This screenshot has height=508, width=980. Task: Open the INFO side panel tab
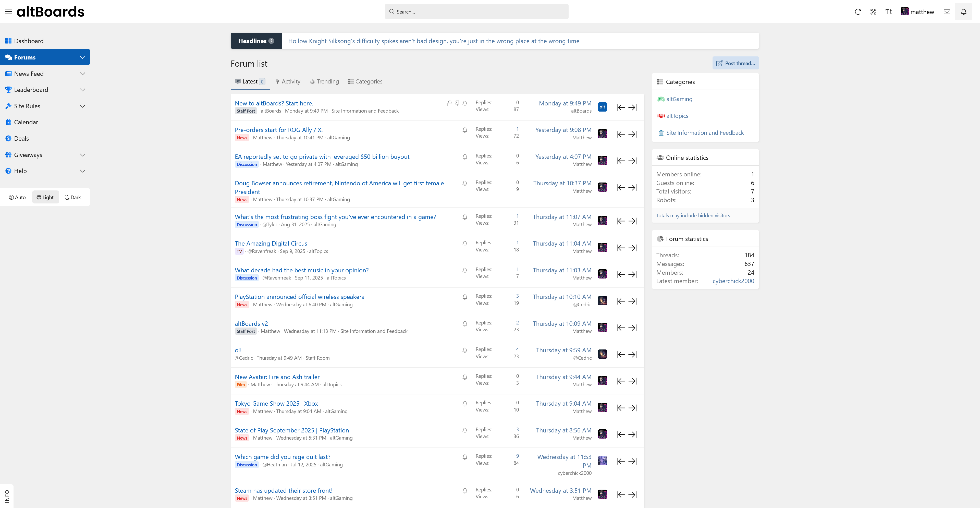pyautogui.click(x=7, y=496)
